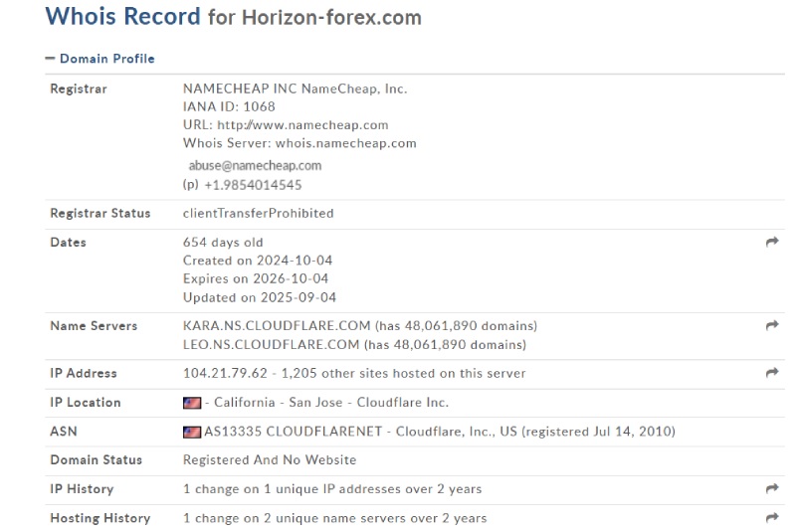The image size is (796, 532).
Task: Click the Updated on 2025-09-04 date
Action: click(x=260, y=297)
